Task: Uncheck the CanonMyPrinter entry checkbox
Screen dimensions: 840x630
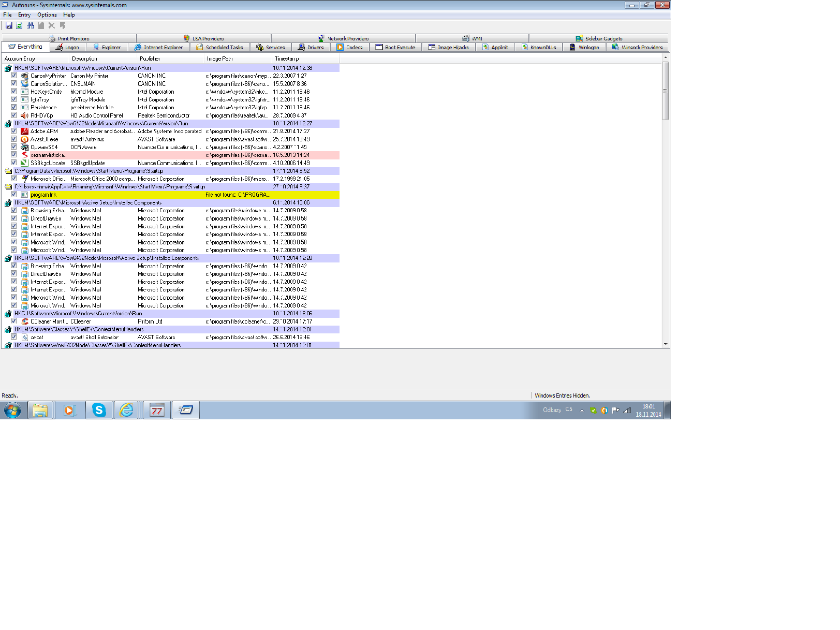Action: tap(14, 76)
